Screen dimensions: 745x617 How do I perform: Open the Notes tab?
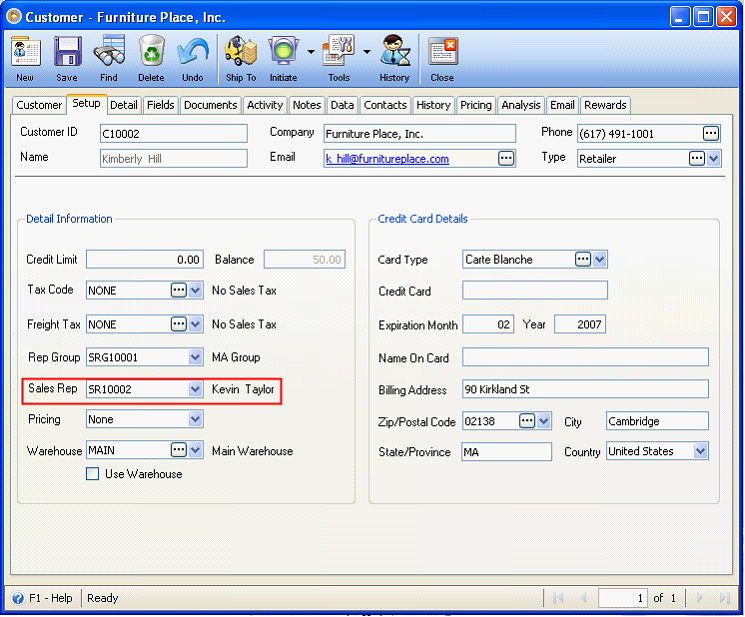pos(306,105)
